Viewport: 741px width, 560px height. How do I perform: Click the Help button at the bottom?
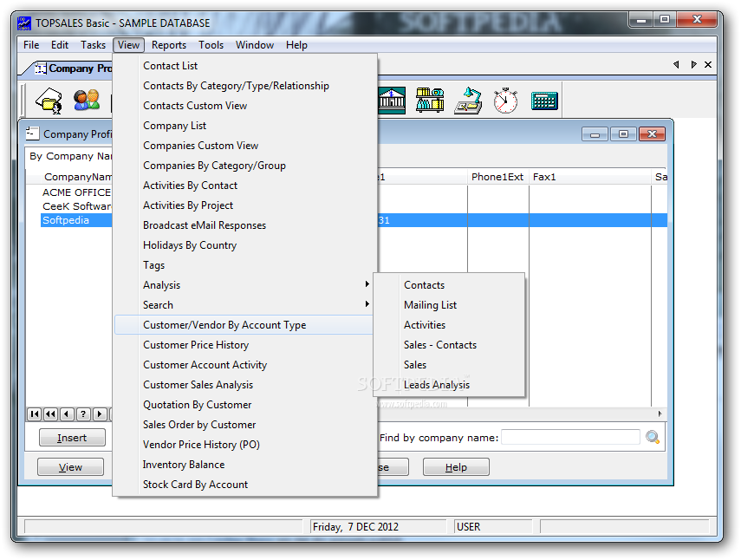(456, 467)
